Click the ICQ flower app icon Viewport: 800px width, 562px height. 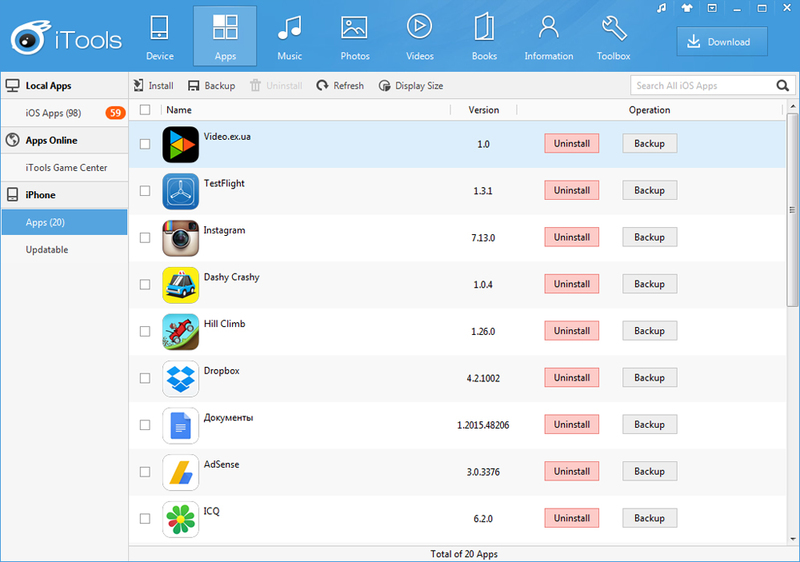[181, 519]
